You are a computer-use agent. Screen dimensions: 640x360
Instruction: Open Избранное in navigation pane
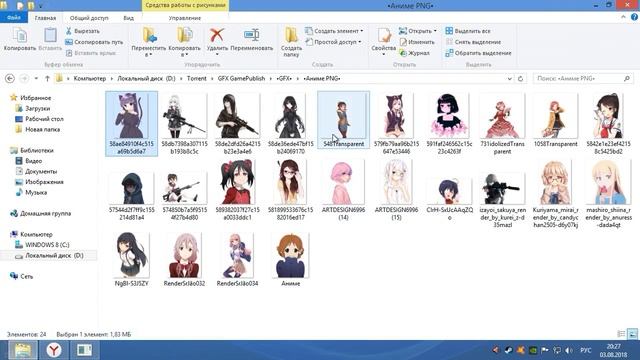pos(36,98)
